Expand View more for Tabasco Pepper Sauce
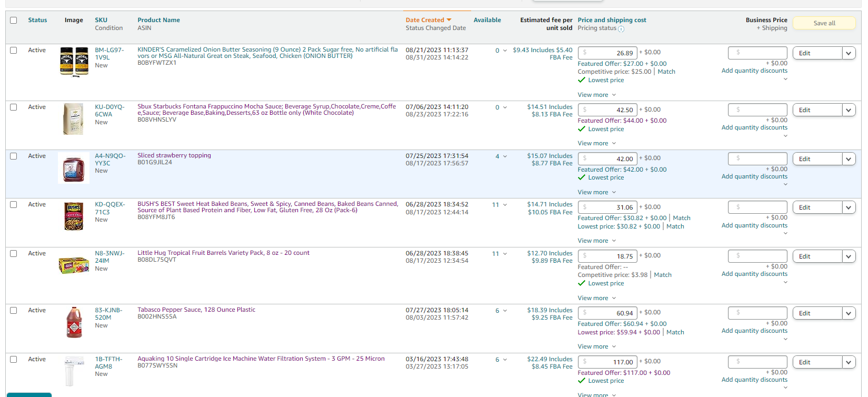868x397 pixels. pyautogui.click(x=597, y=346)
